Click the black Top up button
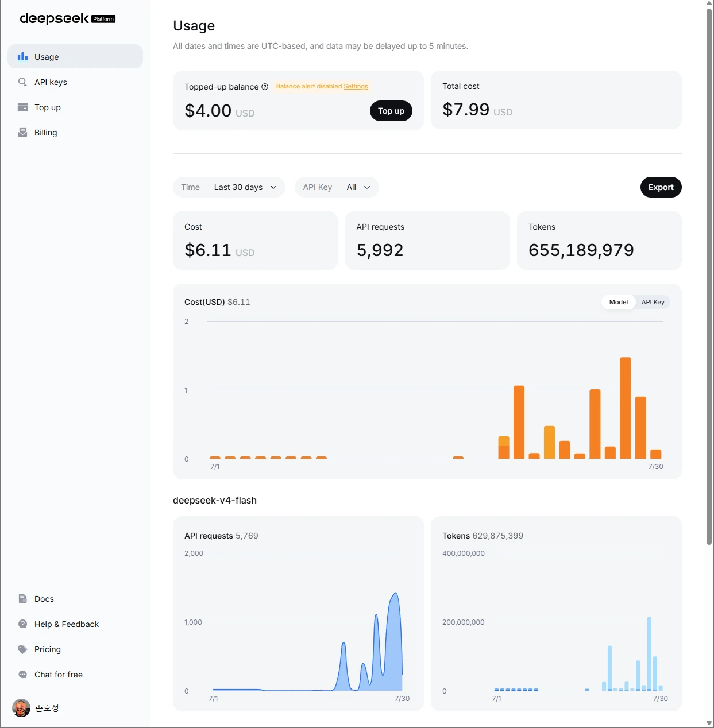 391,111
